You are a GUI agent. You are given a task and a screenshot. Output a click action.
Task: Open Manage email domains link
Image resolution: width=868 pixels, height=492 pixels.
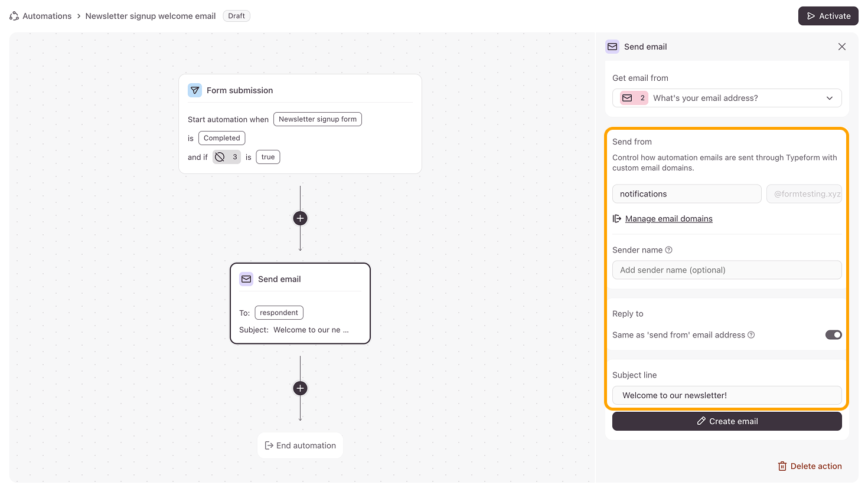click(x=668, y=219)
